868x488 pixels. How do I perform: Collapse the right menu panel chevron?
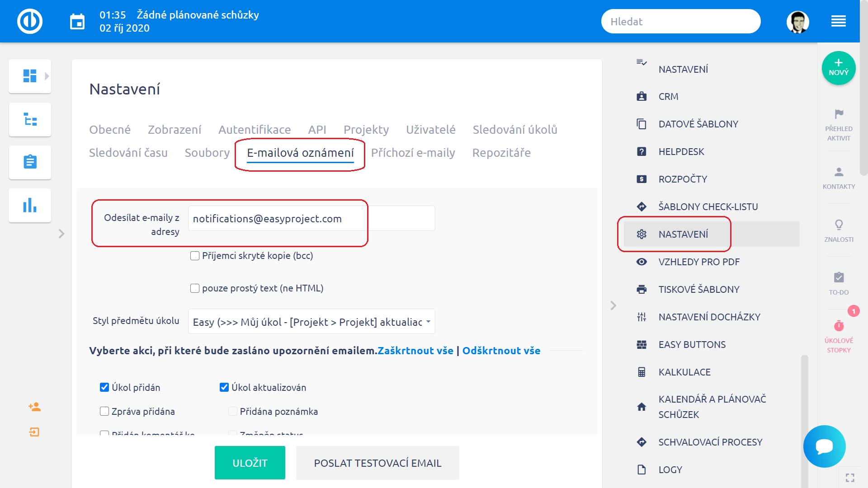613,305
